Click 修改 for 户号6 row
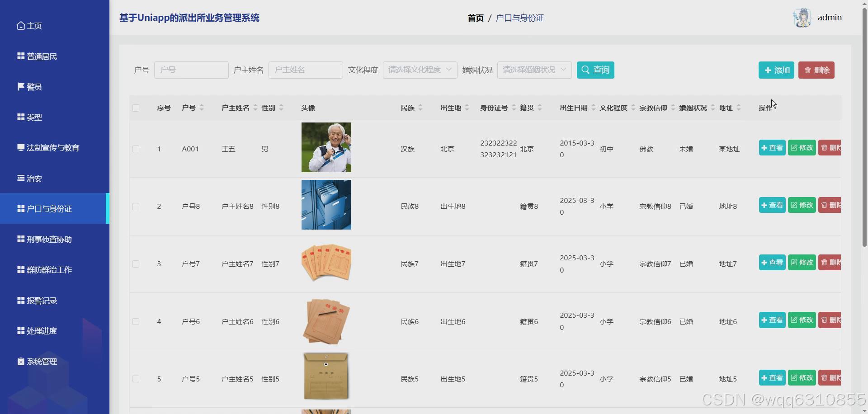The height and width of the screenshot is (414, 868). (802, 320)
